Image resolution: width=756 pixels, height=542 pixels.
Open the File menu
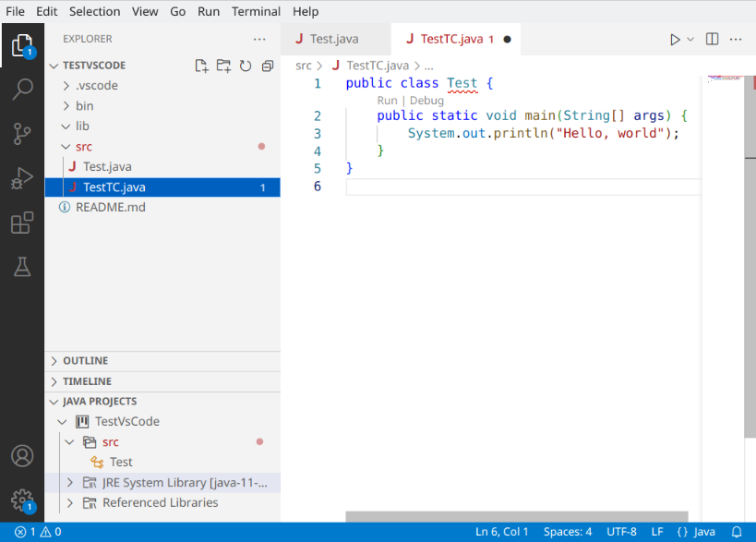(x=15, y=12)
